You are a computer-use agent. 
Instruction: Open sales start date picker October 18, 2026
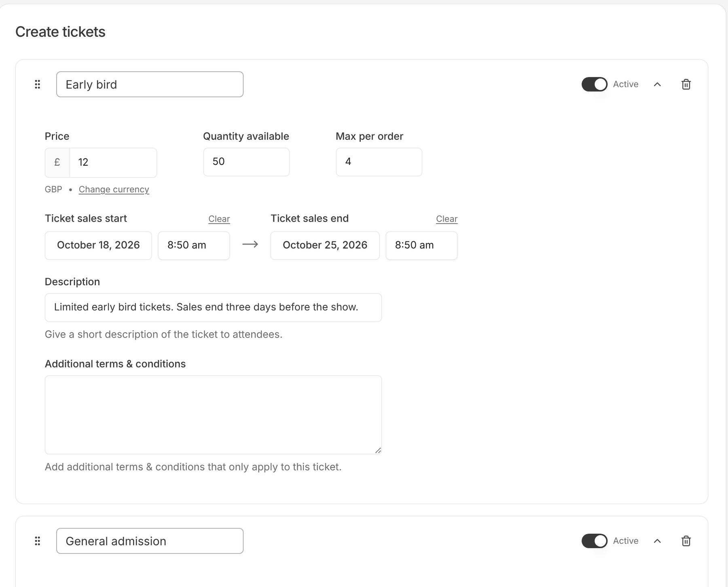pos(98,245)
